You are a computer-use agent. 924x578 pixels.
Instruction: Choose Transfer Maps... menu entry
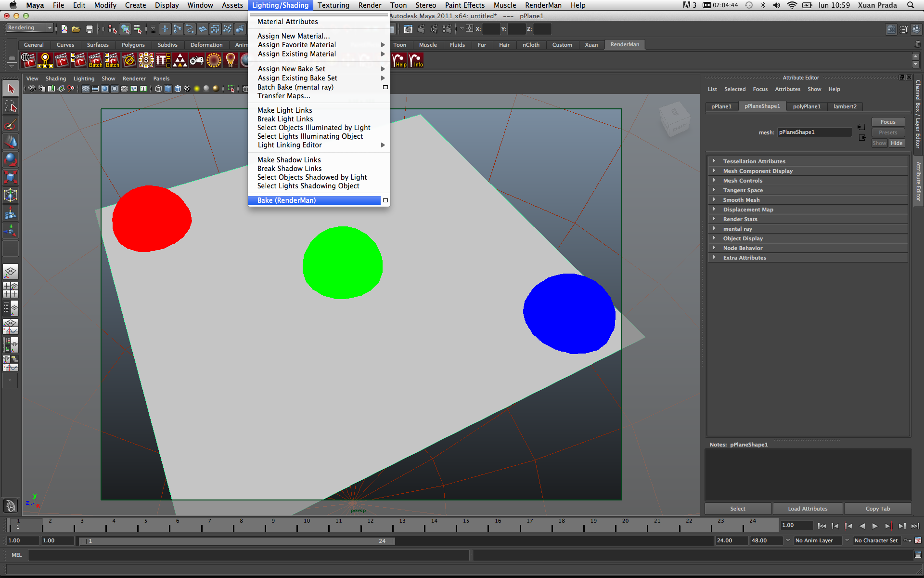tap(319, 96)
